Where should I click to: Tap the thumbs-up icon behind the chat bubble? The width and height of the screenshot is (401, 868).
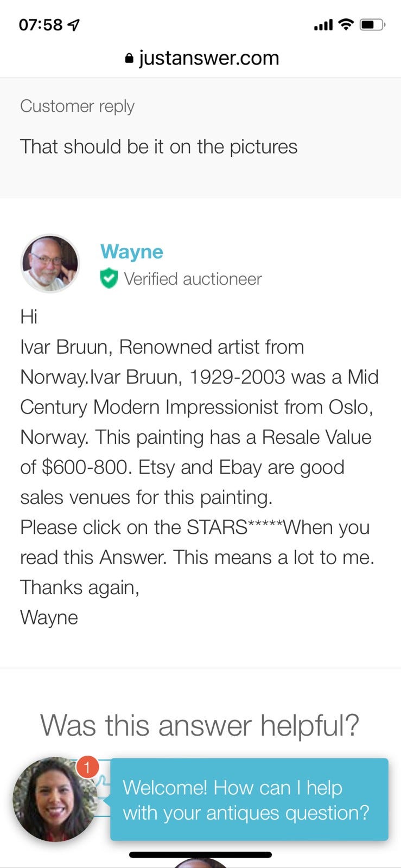click(102, 782)
